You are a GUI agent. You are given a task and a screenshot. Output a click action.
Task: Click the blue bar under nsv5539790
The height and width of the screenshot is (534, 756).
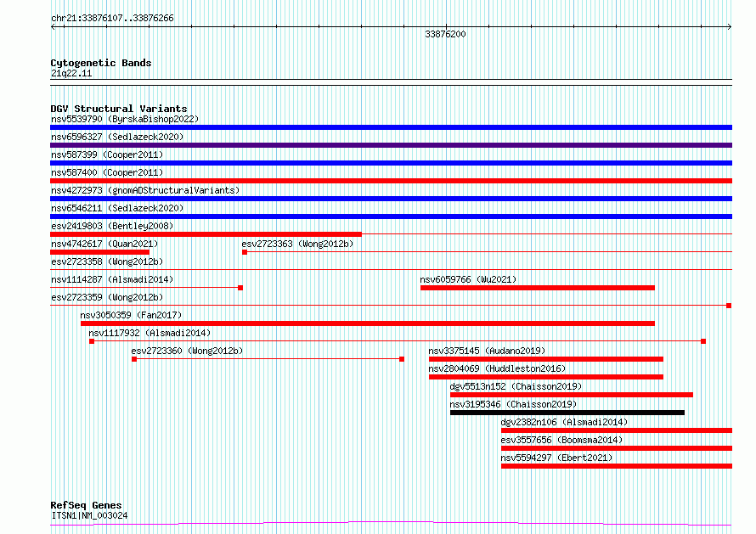tap(391, 127)
